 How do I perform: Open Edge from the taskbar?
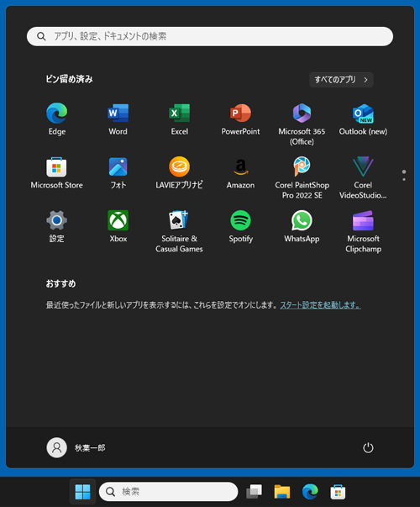click(x=310, y=492)
